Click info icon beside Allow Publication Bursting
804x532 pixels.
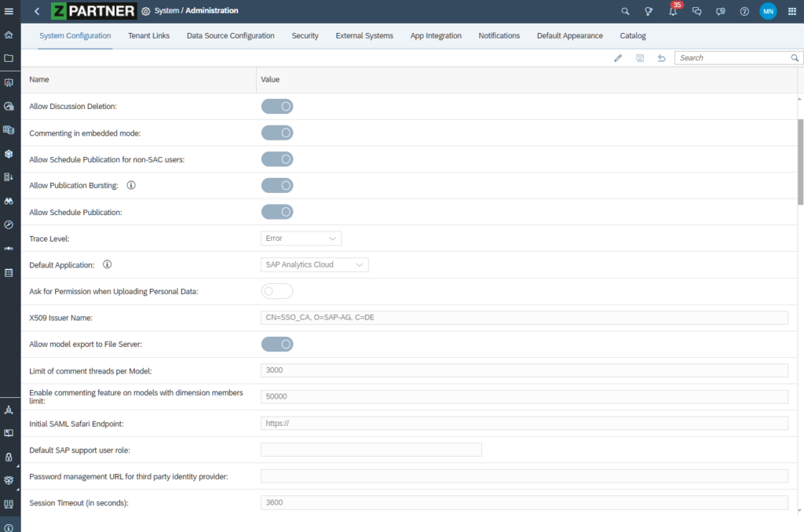click(x=131, y=186)
